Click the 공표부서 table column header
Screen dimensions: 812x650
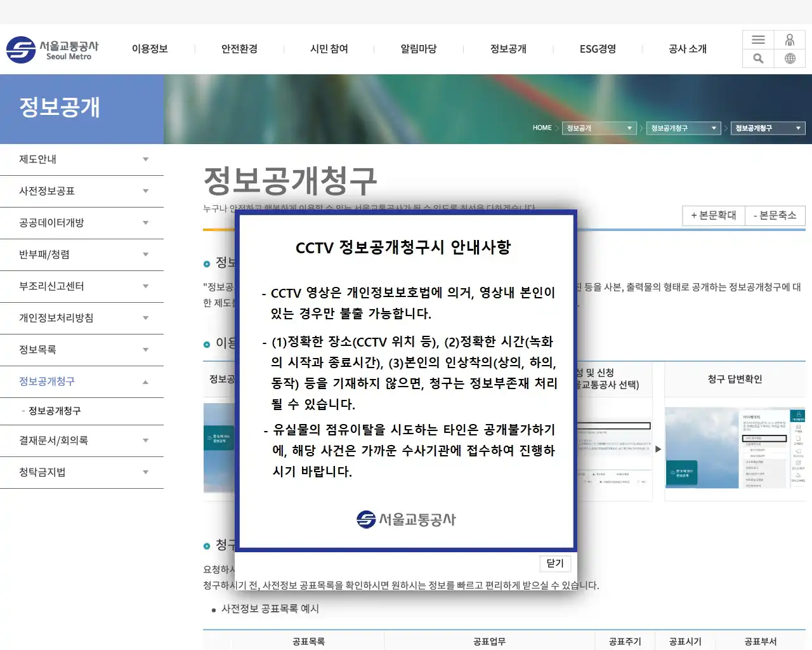click(760, 642)
